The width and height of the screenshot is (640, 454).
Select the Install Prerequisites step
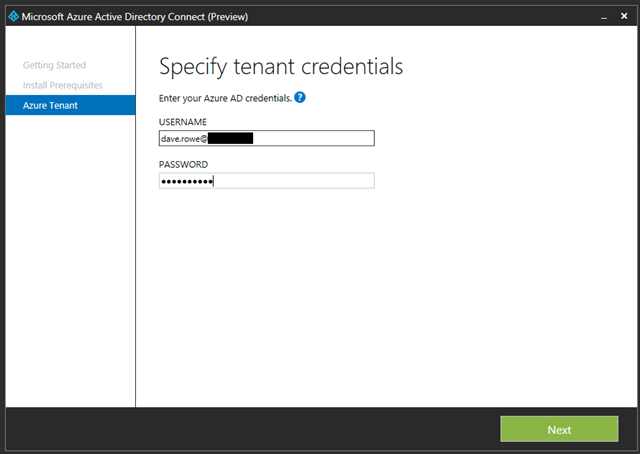click(x=62, y=85)
